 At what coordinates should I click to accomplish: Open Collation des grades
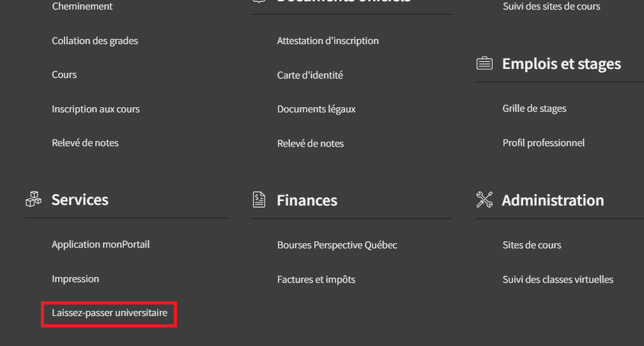point(95,41)
